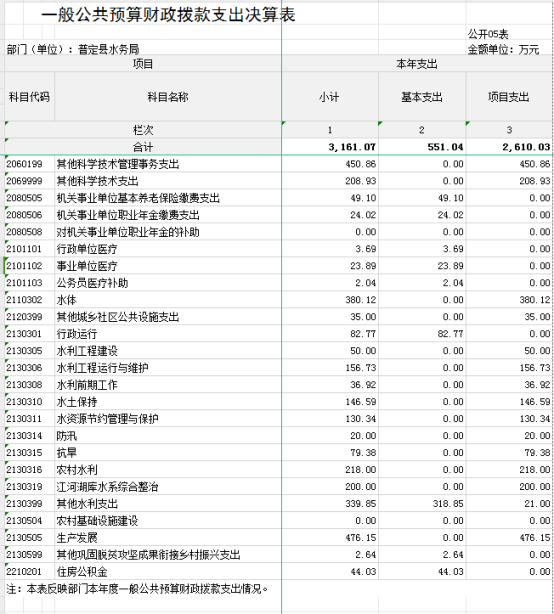Select the 行政运行 row name cell
Viewport: 554px width, 614px height.
(x=168, y=334)
